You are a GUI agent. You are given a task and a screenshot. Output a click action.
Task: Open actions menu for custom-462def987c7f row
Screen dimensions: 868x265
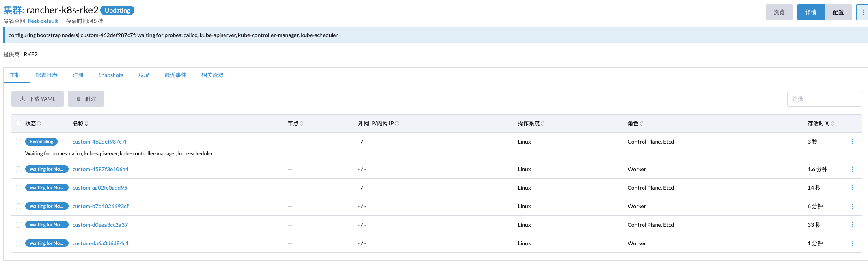(852, 142)
